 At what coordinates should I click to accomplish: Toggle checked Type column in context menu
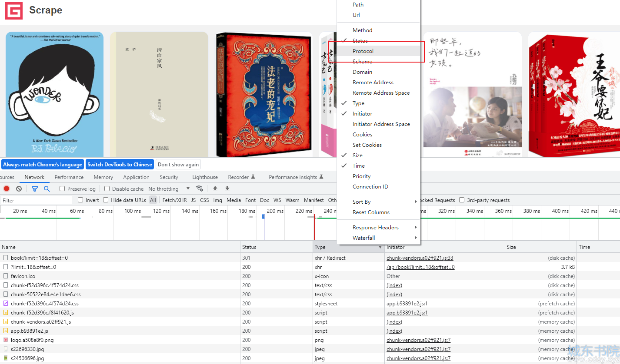point(379,103)
